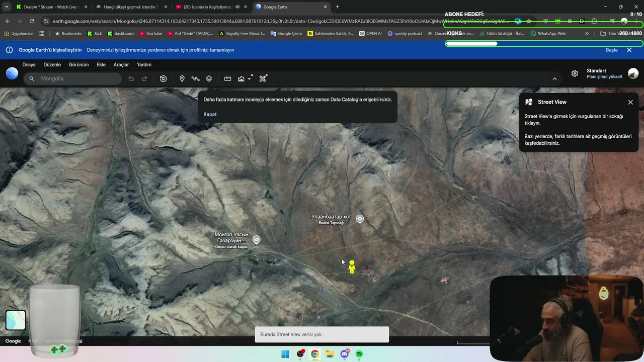The height and width of the screenshot is (362, 644).
Task: Click Başla in the blue banner
Action: 611,50
